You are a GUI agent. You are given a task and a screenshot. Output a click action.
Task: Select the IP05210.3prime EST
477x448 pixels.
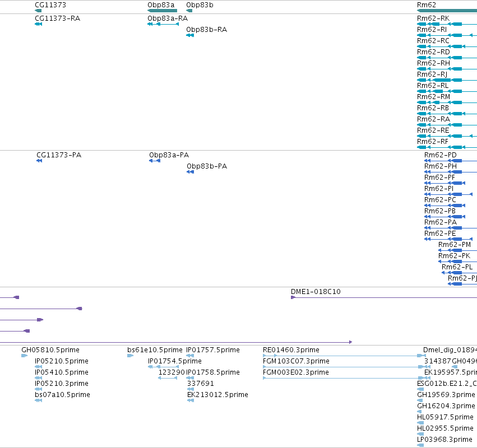point(62,384)
